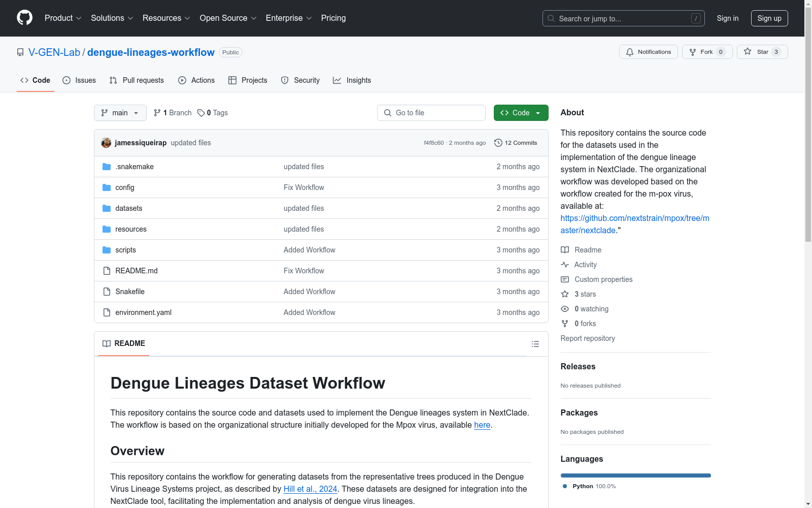Expand the Product menu
This screenshot has width=812, height=508.
coord(63,18)
